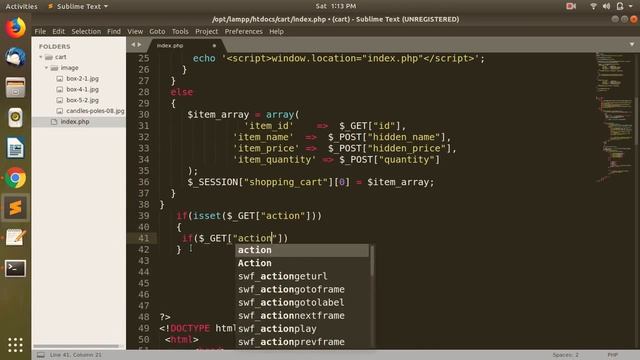The height and width of the screenshot is (360, 640).
Task: Change indentation via Spaces: 2
Action: 566,355
